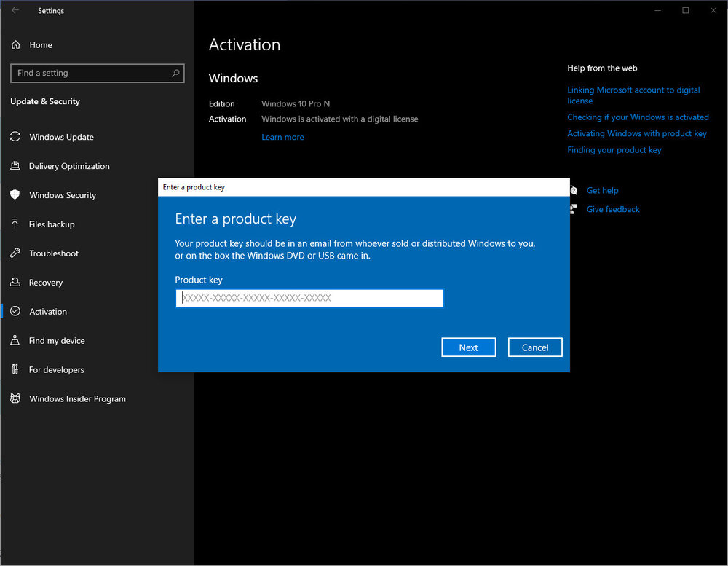728x566 pixels.
Task: Click the search magnifier icon
Action: point(175,73)
